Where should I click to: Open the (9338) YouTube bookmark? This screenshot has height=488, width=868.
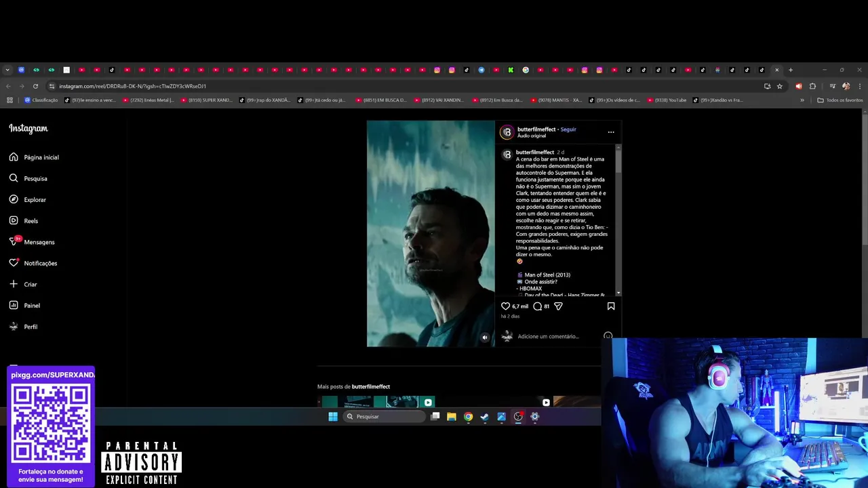click(x=666, y=100)
